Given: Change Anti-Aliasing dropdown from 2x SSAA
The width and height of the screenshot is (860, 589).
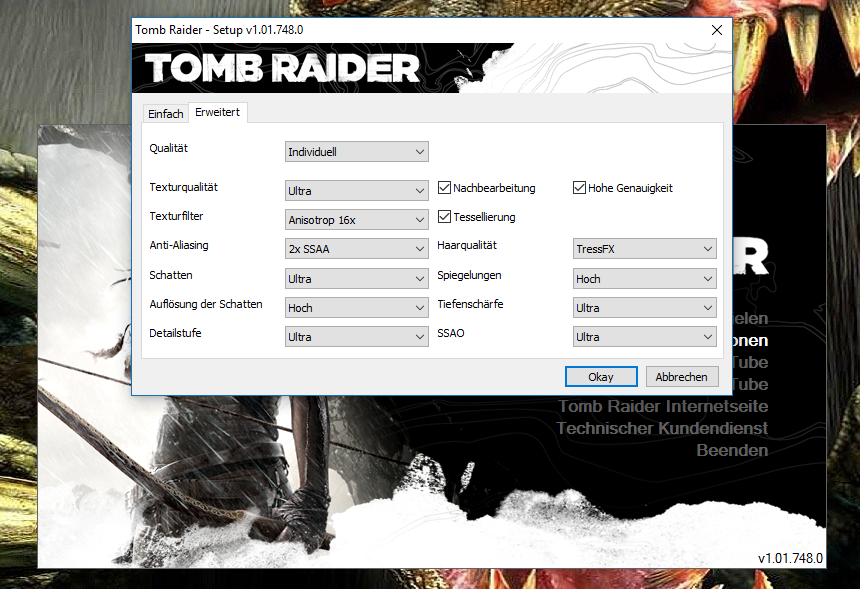Looking at the screenshot, I should tap(357, 249).
